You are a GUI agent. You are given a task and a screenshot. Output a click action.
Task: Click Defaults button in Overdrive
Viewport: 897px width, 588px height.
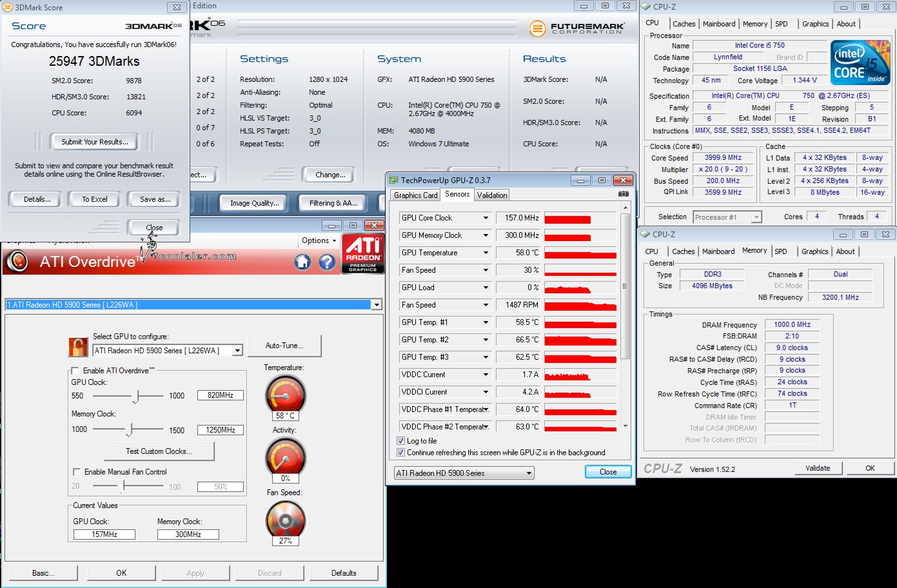(344, 573)
